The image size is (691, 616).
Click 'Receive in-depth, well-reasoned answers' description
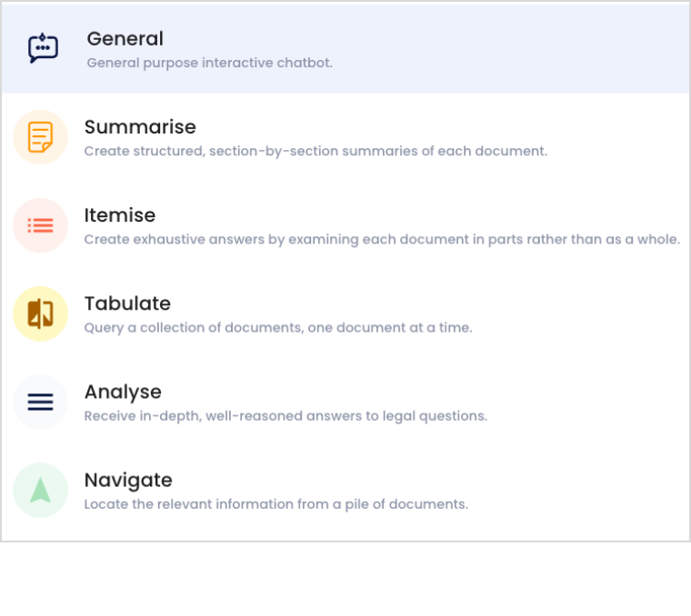285,416
